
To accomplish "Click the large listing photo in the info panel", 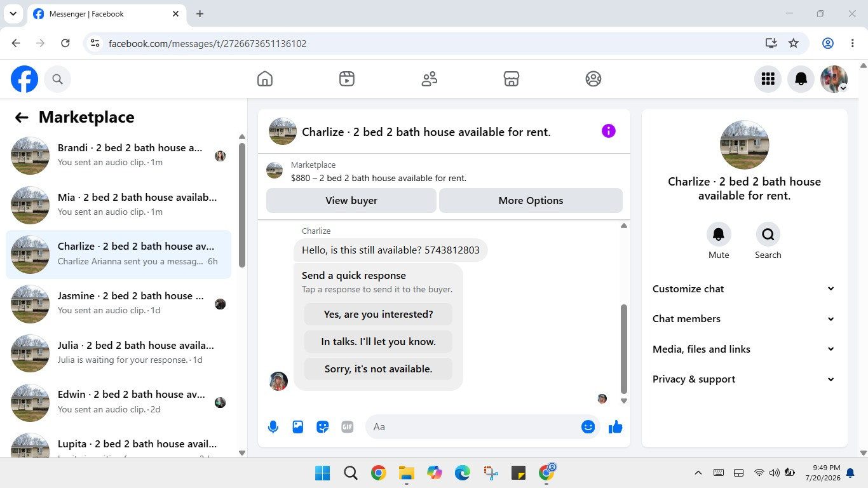I will click(x=744, y=145).
